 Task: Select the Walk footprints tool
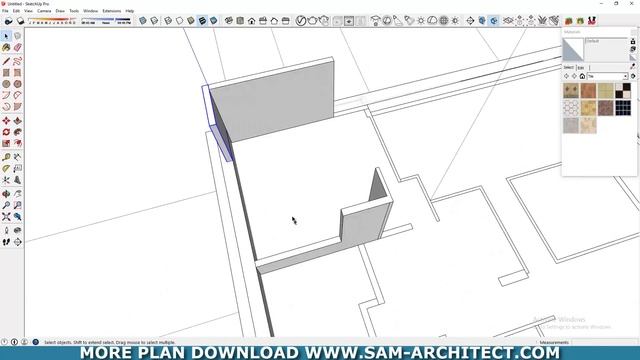(x=6, y=242)
